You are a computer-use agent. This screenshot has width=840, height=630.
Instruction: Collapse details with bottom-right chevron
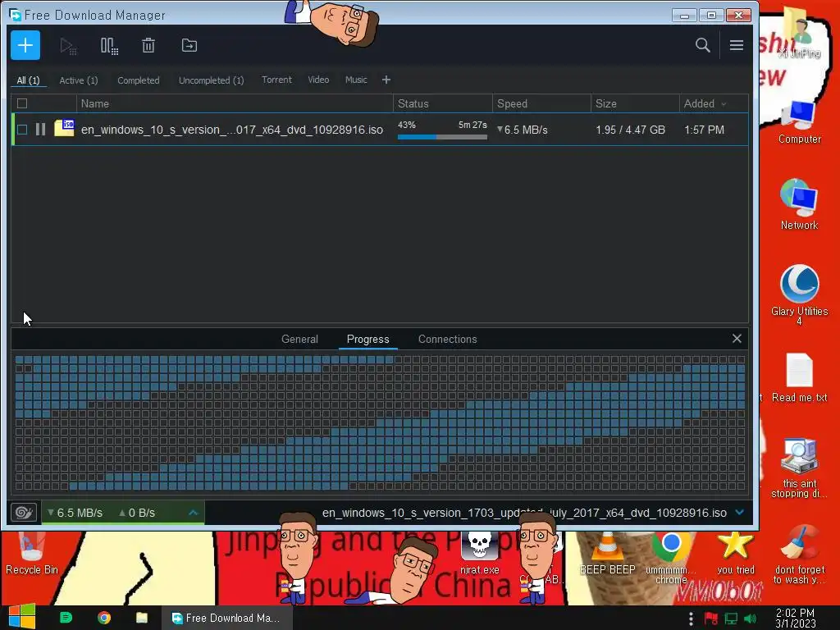[x=740, y=512]
